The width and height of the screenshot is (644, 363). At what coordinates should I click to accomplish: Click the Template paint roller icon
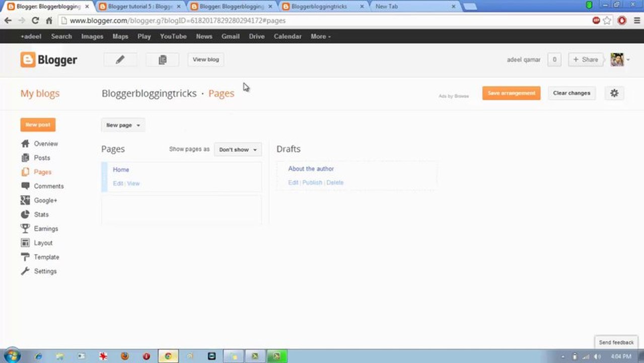click(x=25, y=257)
